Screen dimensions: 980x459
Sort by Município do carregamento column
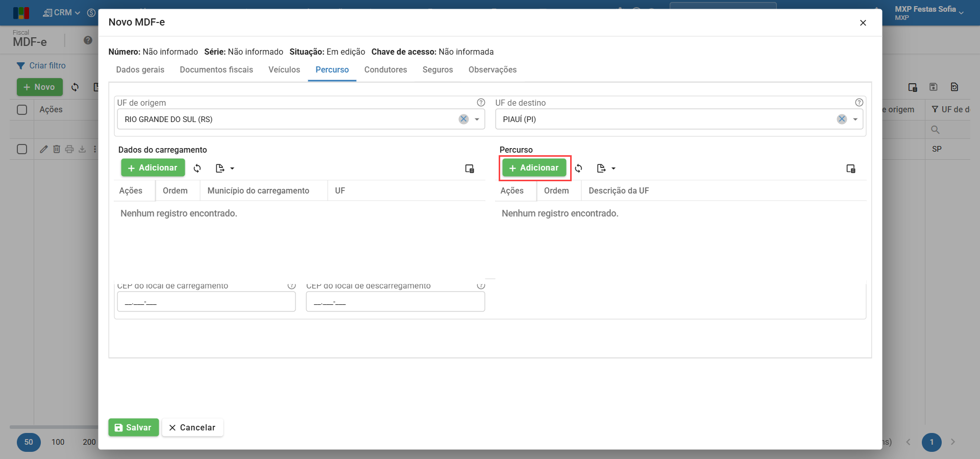click(258, 191)
